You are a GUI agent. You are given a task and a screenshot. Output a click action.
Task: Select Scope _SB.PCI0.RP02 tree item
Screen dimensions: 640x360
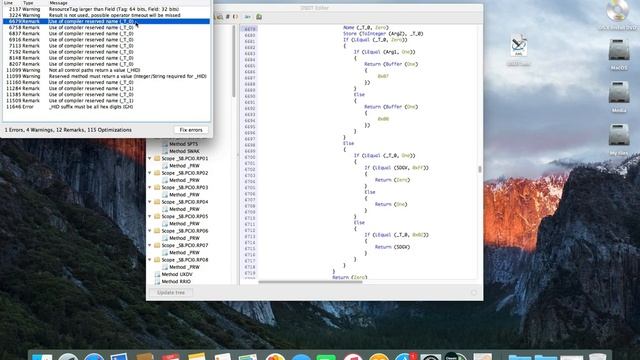pos(184,173)
